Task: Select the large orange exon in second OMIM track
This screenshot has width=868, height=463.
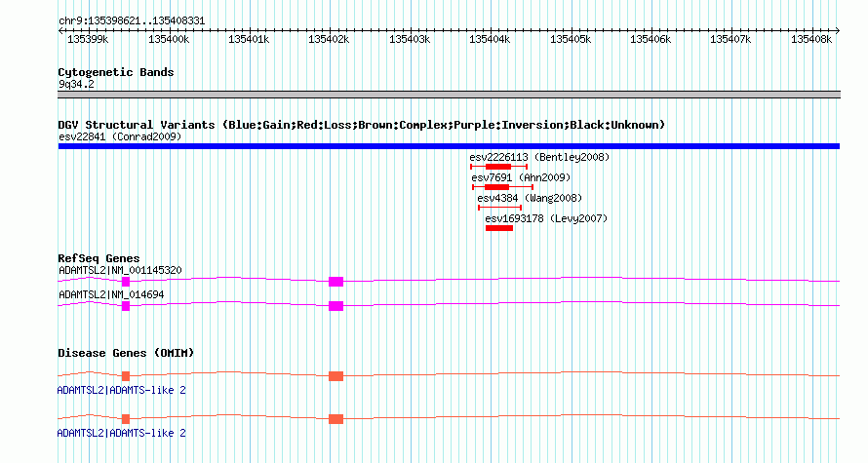Action: 336,419
